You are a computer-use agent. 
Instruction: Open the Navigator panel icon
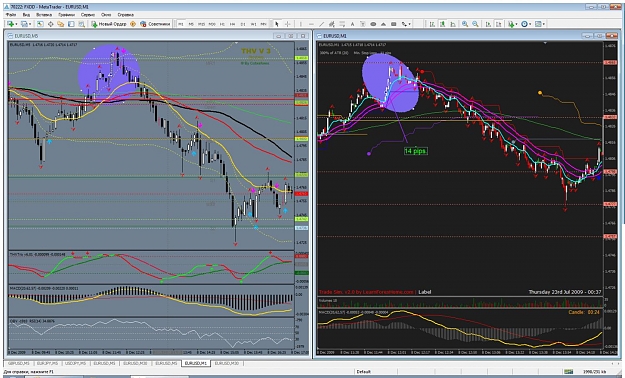tap(61, 24)
